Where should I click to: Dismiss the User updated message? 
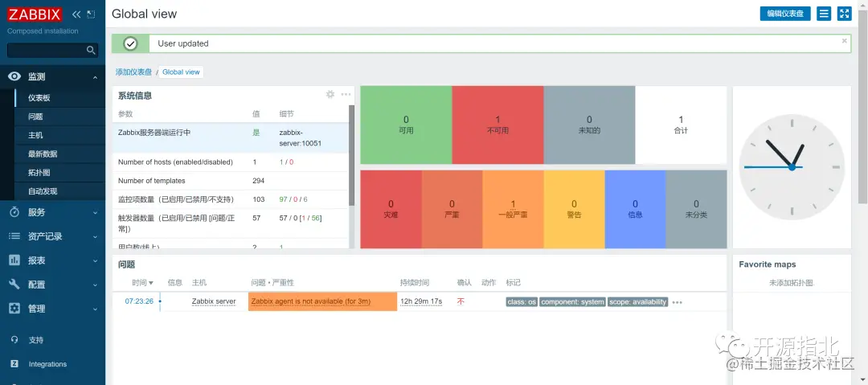(844, 40)
